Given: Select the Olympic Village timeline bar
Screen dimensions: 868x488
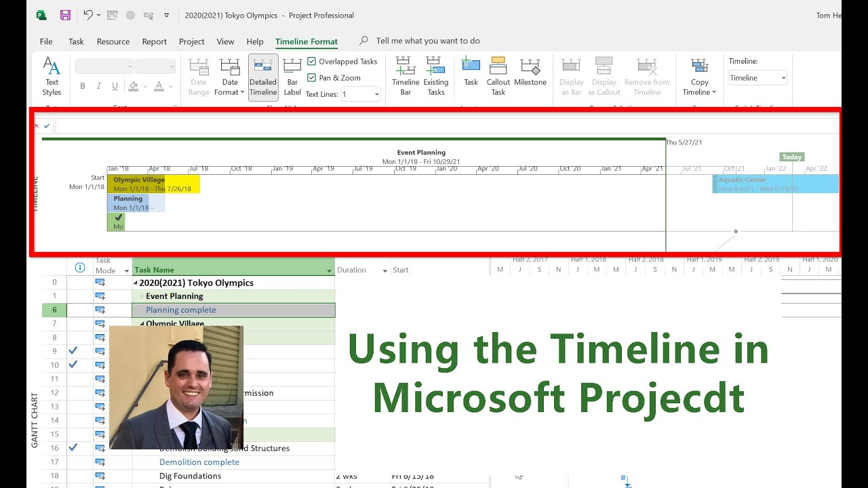Looking at the screenshot, I should (x=153, y=184).
